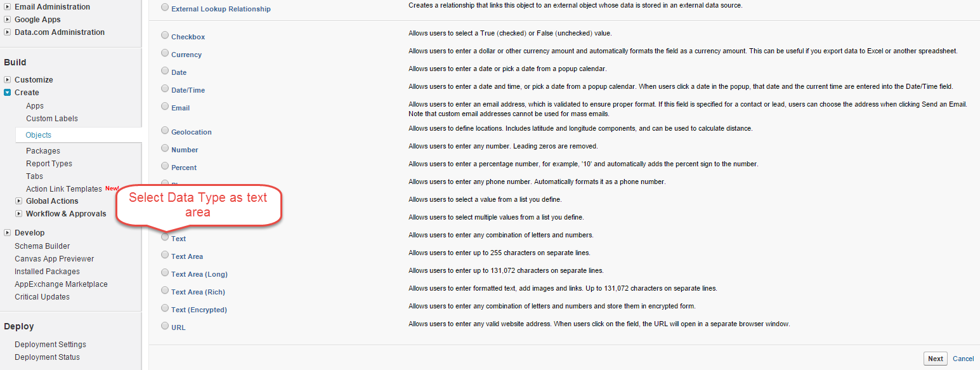
Task: Expand the Email Administration section
Action: tap(8, 7)
